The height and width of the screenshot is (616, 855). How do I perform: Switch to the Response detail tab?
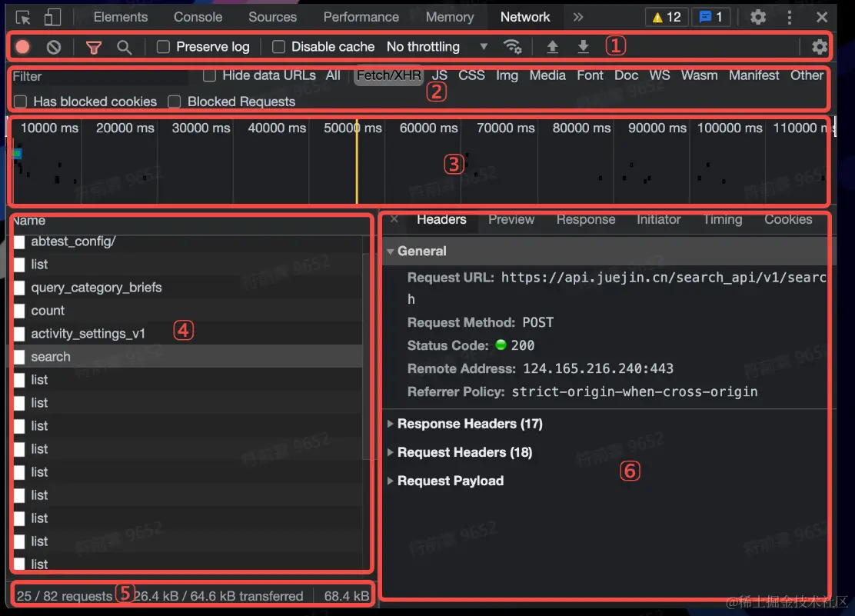586,219
